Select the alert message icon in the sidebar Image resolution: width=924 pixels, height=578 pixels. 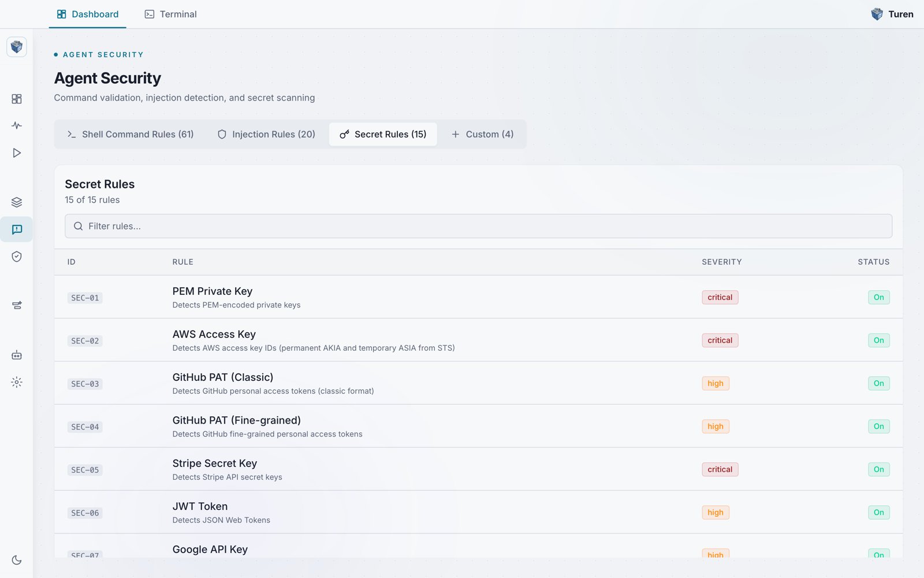tap(17, 229)
